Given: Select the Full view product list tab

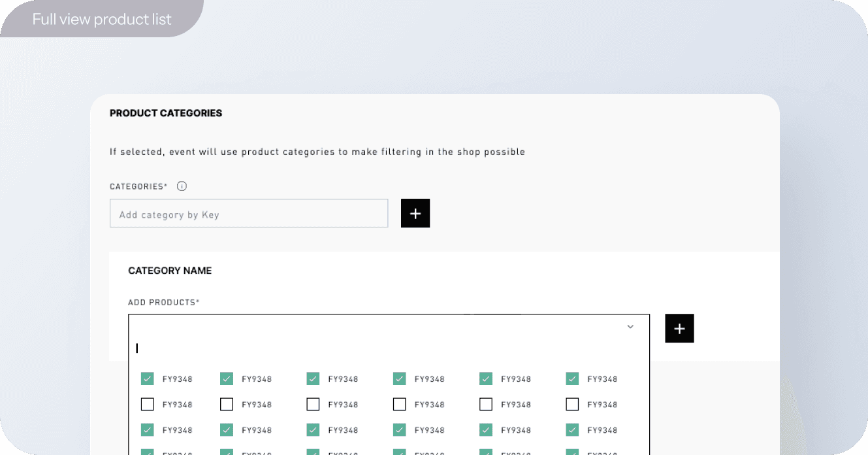Looking at the screenshot, I should click(x=102, y=19).
